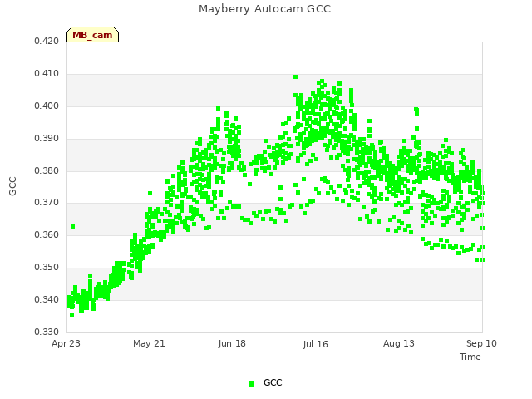
Task: Click the vertical GCC axis title
Action: tap(12, 186)
